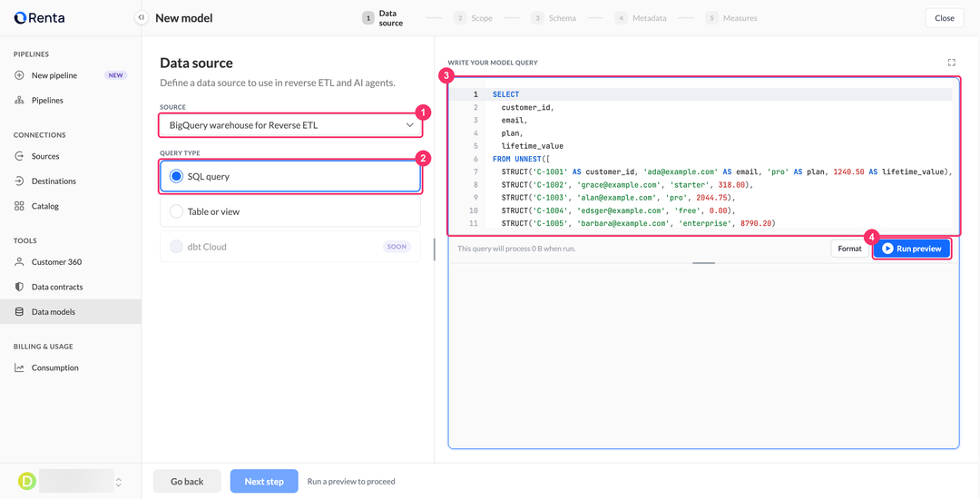Screen dimensions: 980x499
Task: Open Sources in the sidebar
Action: pyautogui.click(x=71, y=157)
